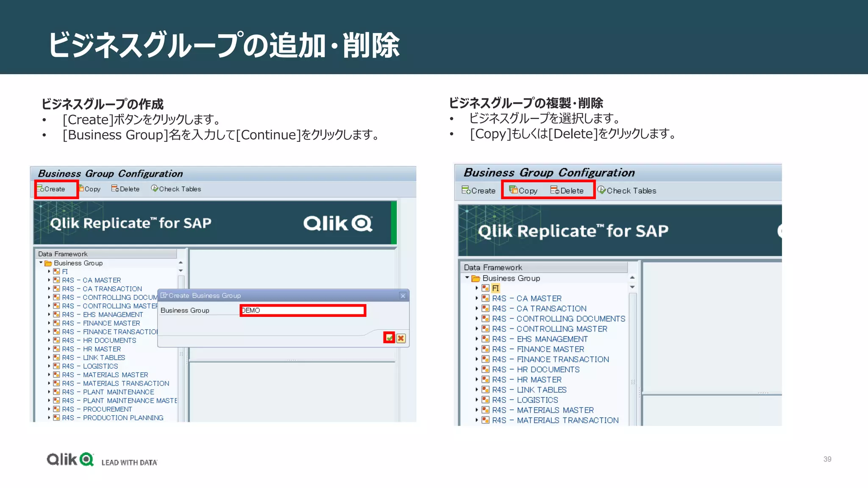Click Copy in the left window toolbar
The height and width of the screenshot is (488, 868).
[90, 189]
